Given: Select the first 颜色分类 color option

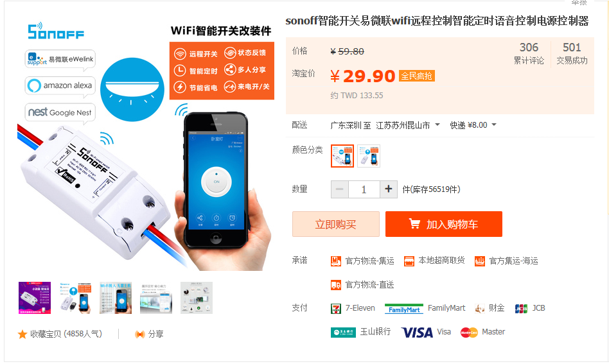Looking at the screenshot, I should [x=342, y=156].
